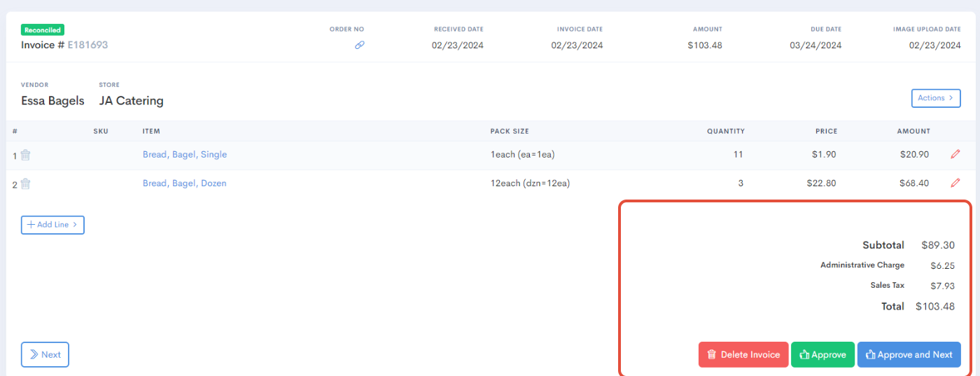This screenshot has height=376, width=980.
Task: Click vendor name Essa Bagels
Action: (52, 101)
